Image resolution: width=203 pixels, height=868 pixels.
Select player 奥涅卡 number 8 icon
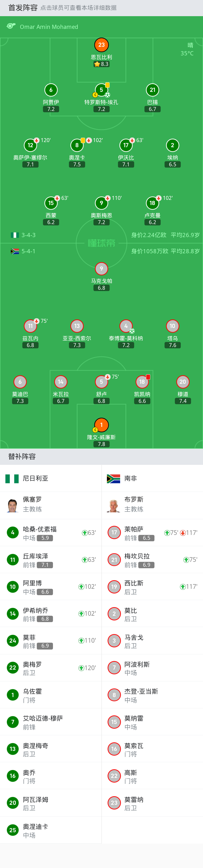pos(77,145)
